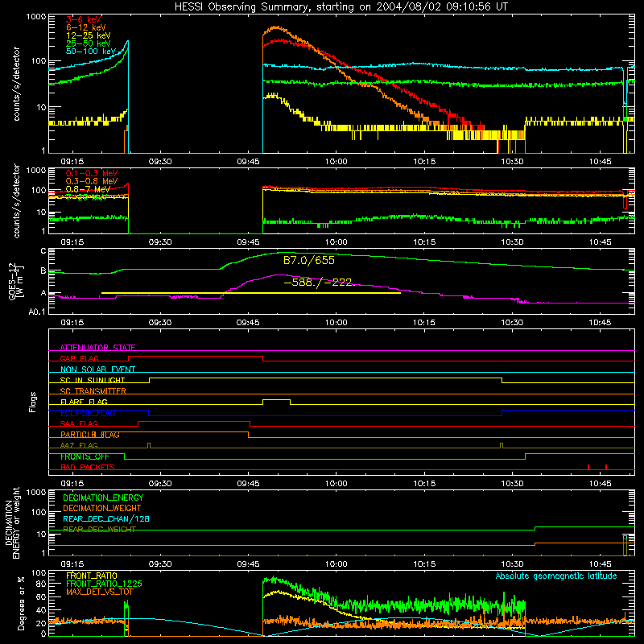Select the cyan 50-100 keV legend label
The width and height of the screenshot is (644, 644).
point(91,52)
